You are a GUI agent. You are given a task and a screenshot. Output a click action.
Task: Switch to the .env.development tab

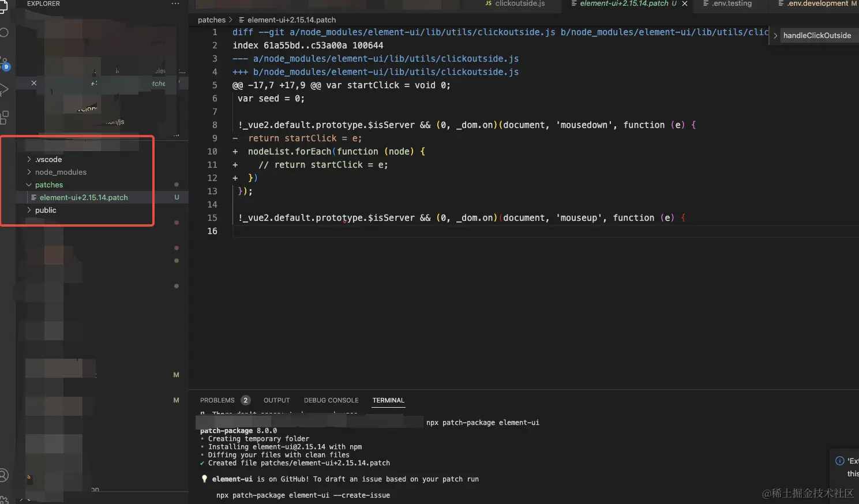pyautogui.click(x=817, y=3)
